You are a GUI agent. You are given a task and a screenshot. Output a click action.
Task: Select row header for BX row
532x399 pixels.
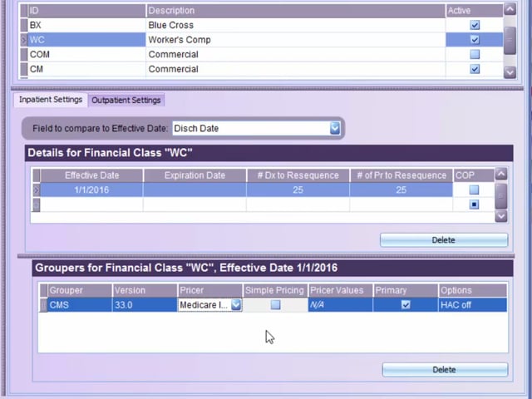point(24,25)
